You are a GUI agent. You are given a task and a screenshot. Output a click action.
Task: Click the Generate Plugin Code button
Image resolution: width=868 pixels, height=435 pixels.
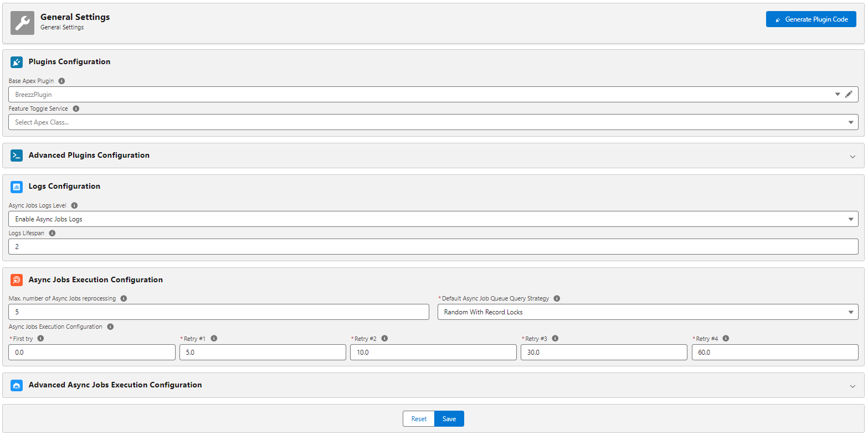(811, 19)
